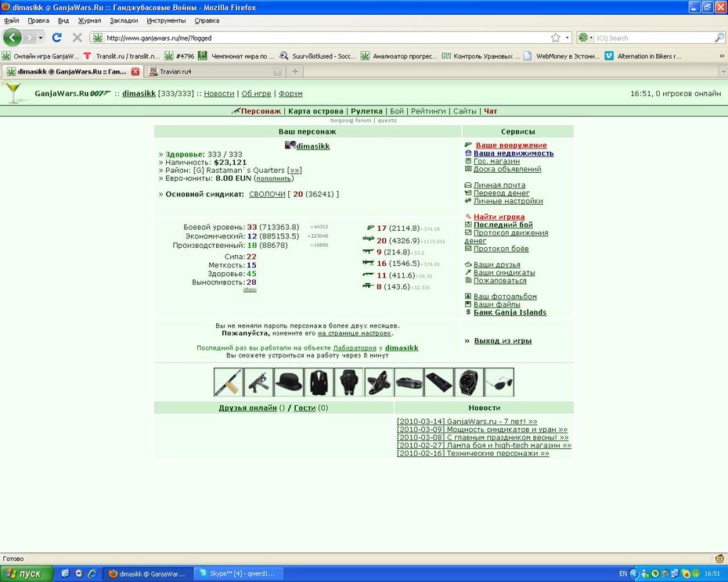Open the black suit jacket item

[319, 382]
